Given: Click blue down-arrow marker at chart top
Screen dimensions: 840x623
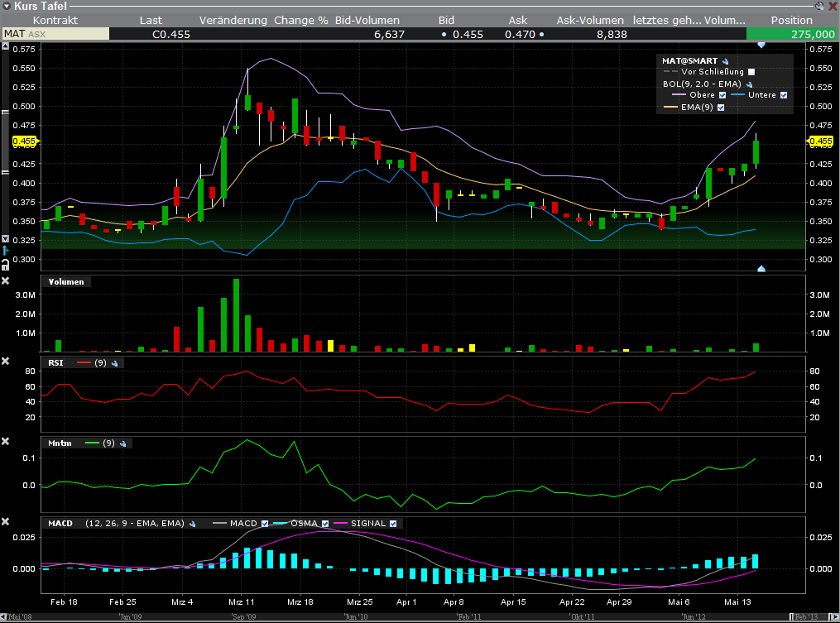Looking at the screenshot, I should point(761,46).
